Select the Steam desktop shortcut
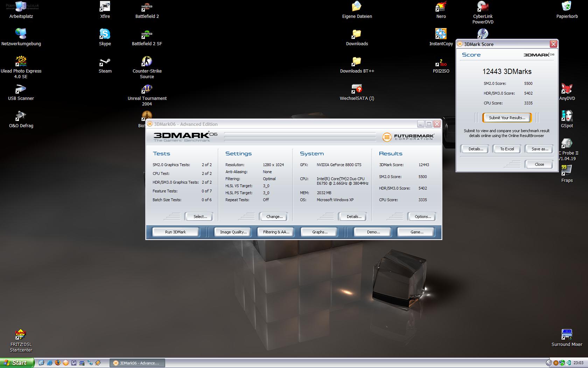 [105, 64]
